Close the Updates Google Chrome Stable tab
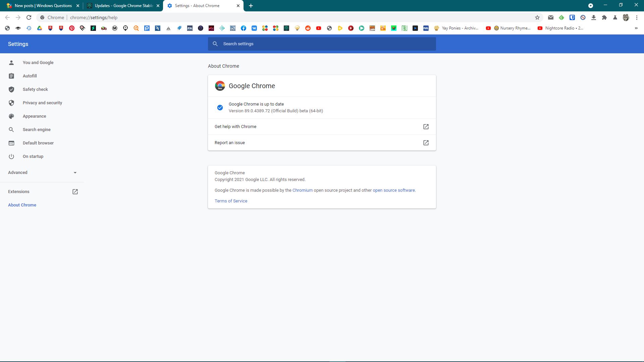The height and width of the screenshot is (362, 644). (158, 6)
